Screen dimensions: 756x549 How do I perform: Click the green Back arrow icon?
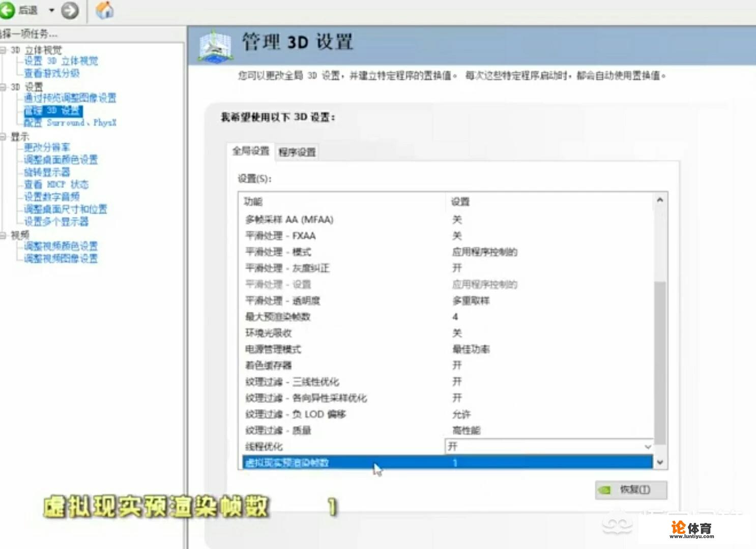[7, 10]
